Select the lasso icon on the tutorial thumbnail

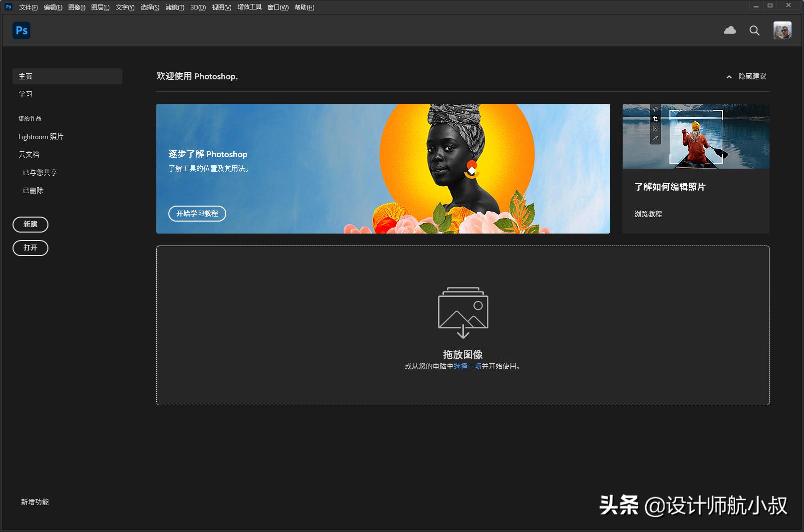(x=655, y=109)
